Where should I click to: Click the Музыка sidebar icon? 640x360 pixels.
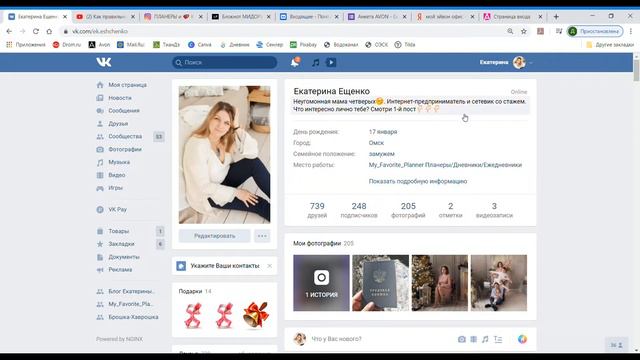100,162
